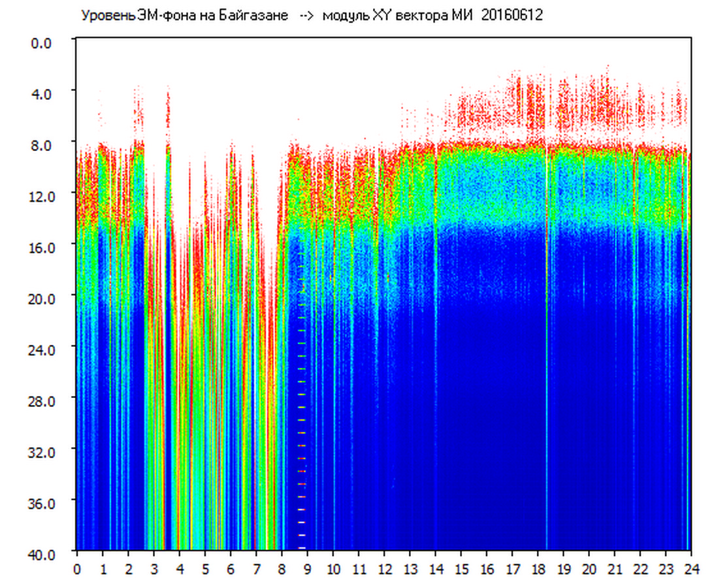Click hour 15 on the horizontal axis
This screenshot has width=716, height=588.
tap(461, 568)
